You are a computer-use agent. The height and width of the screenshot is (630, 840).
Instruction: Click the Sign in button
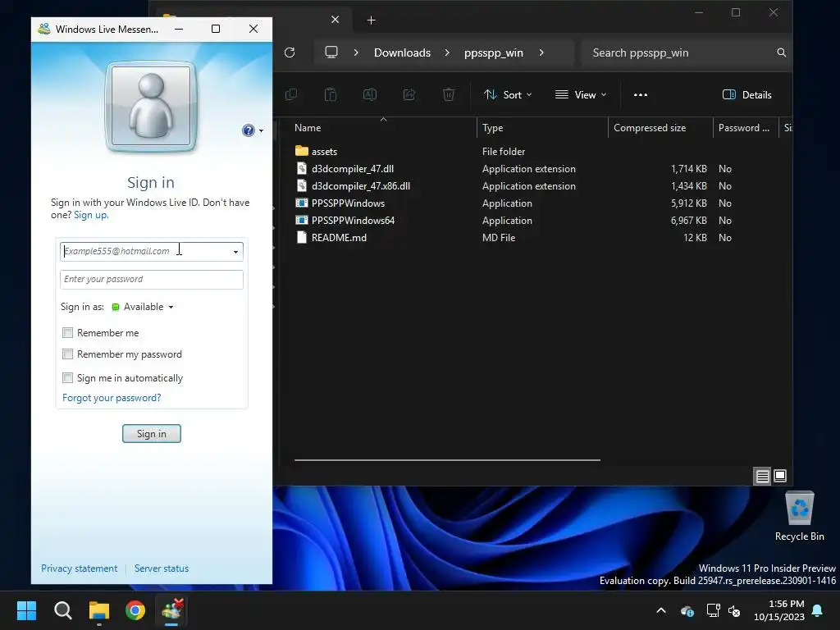(152, 433)
